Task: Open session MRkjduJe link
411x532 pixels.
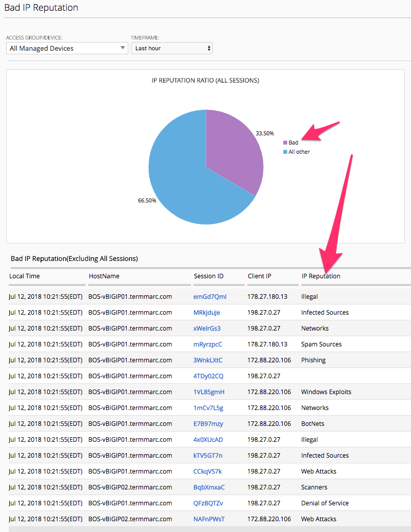Action: click(x=207, y=313)
